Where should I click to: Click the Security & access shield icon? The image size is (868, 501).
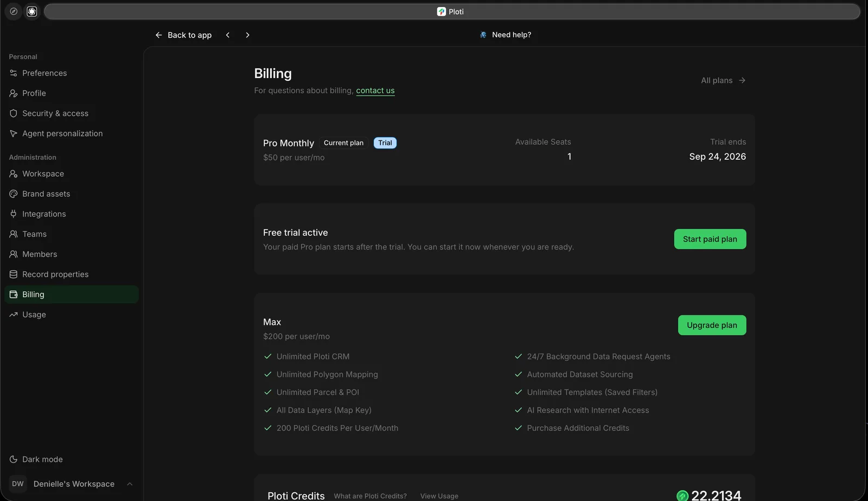(14, 113)
